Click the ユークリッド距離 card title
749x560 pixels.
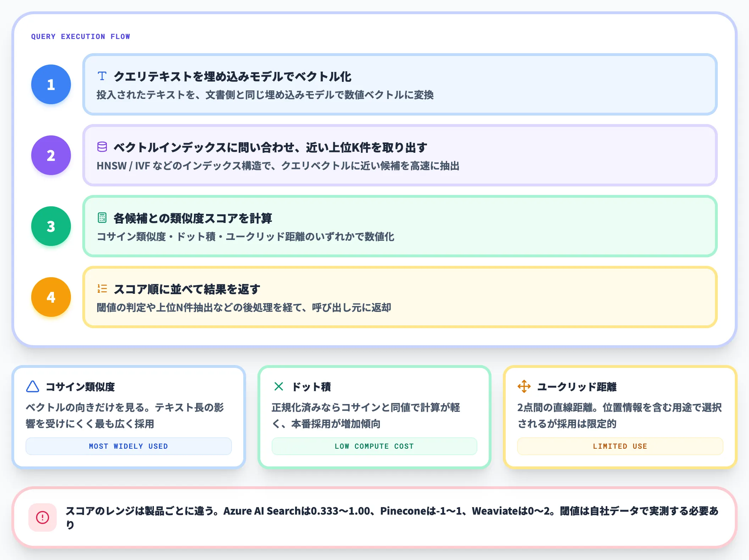(x=577, y=387)
